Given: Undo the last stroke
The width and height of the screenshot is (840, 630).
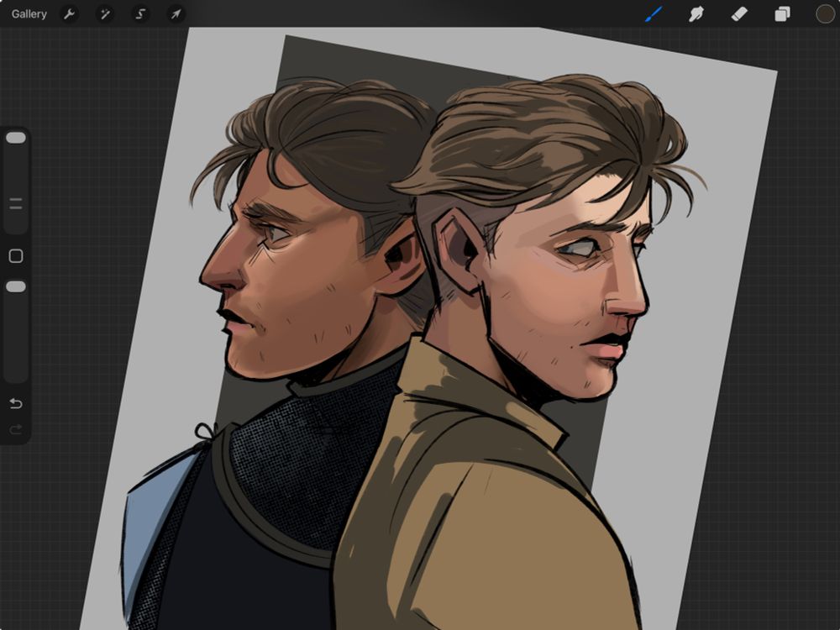Looking at the screenshot, I should click(16, 403).
